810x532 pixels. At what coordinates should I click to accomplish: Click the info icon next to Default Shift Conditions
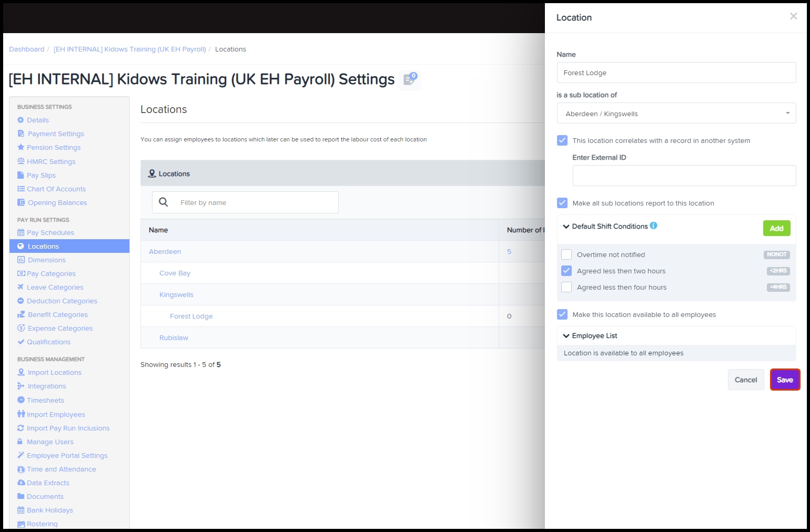(x=653, y=226)
